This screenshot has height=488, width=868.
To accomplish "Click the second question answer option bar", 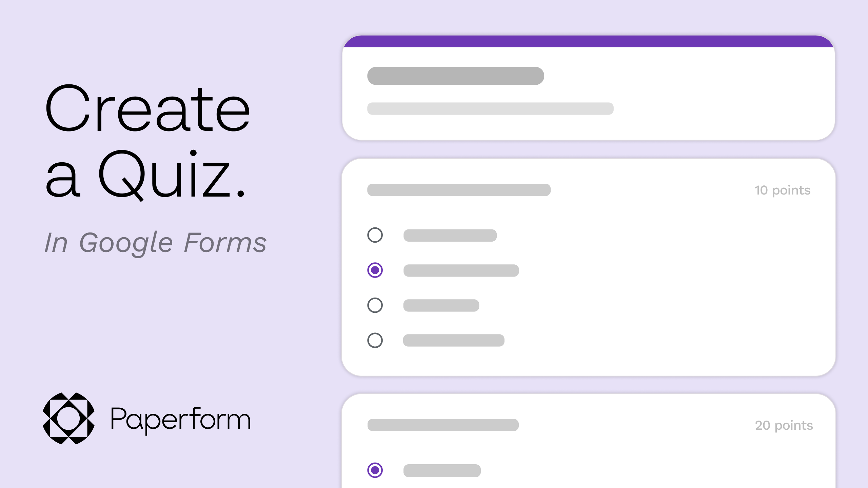I will (x=462, y=270).
